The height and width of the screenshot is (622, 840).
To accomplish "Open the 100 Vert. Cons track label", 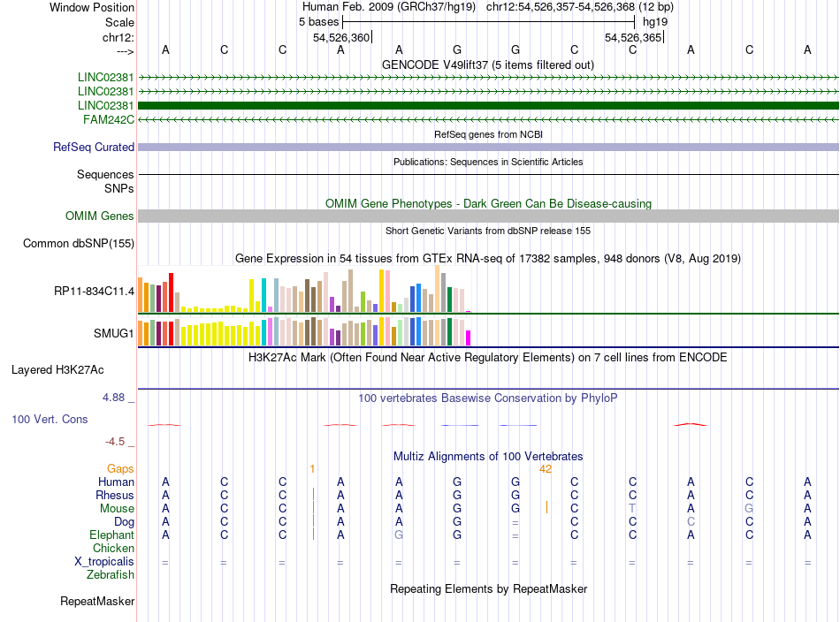I will pos(50,419).
